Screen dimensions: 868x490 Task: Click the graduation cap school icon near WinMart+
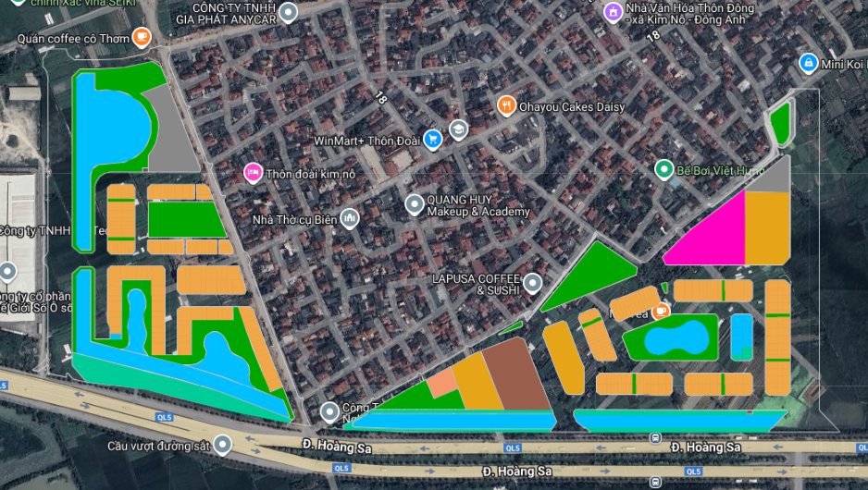pos(458,129)
